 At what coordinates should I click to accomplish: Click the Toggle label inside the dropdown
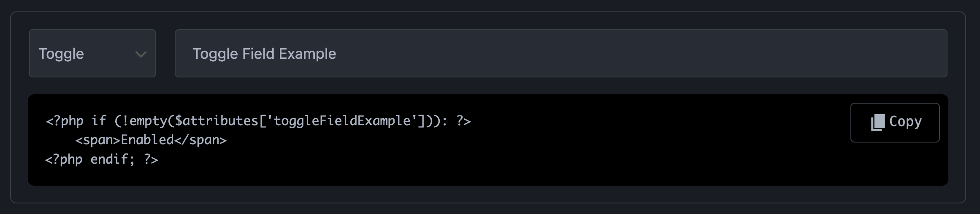61,54
